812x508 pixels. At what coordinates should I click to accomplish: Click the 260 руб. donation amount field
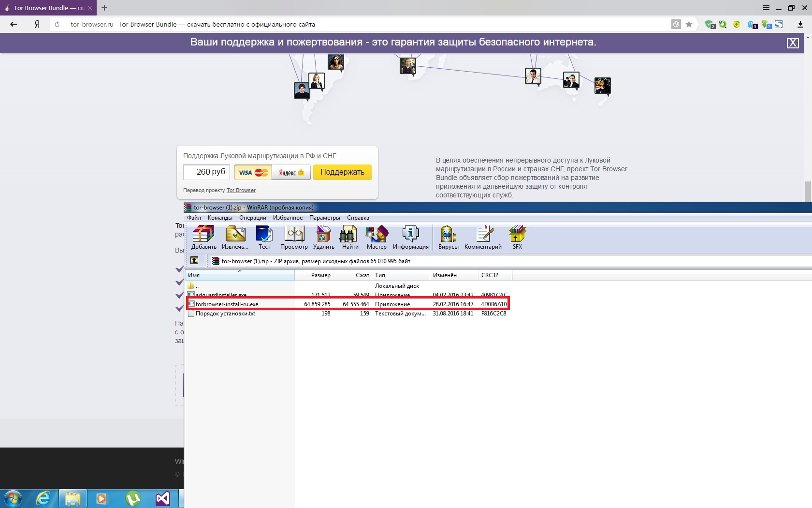[x=206, y=172]
